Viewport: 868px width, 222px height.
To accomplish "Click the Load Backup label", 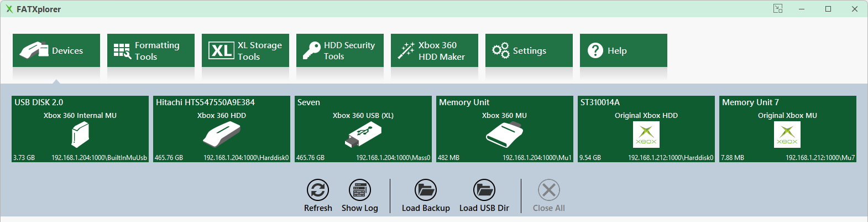I will 426,208.
